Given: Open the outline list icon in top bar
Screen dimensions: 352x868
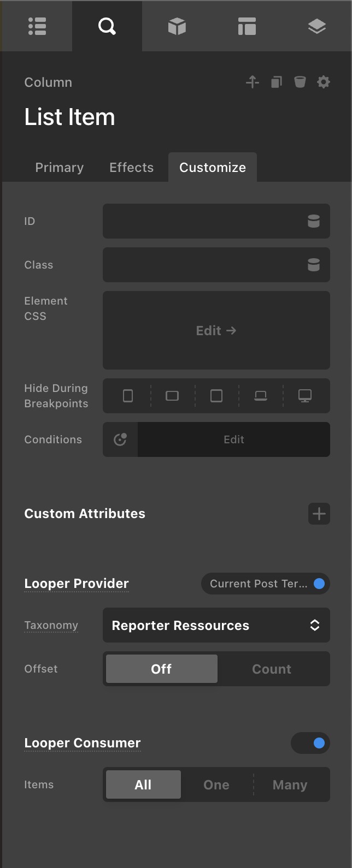Looking at the screenshot, I should coord(37,26).
